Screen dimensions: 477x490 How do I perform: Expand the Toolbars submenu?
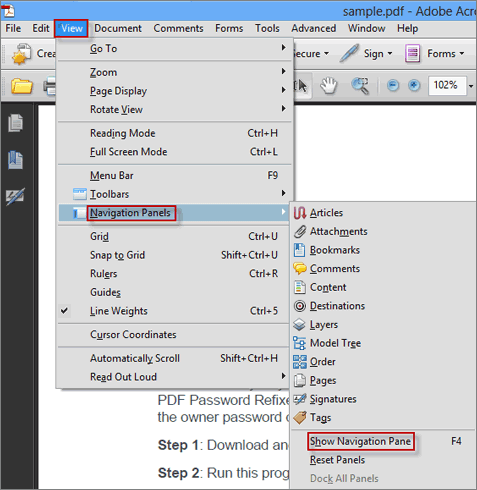click(175, 194)
